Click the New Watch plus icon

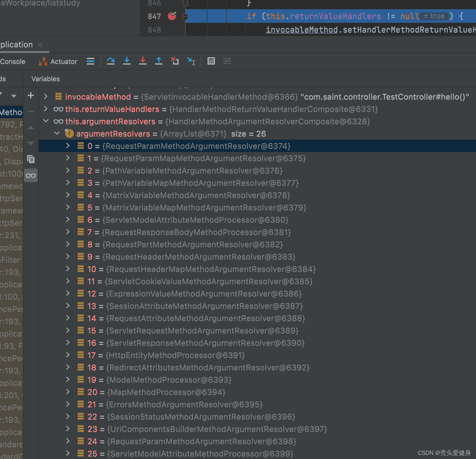coord(31,96)
